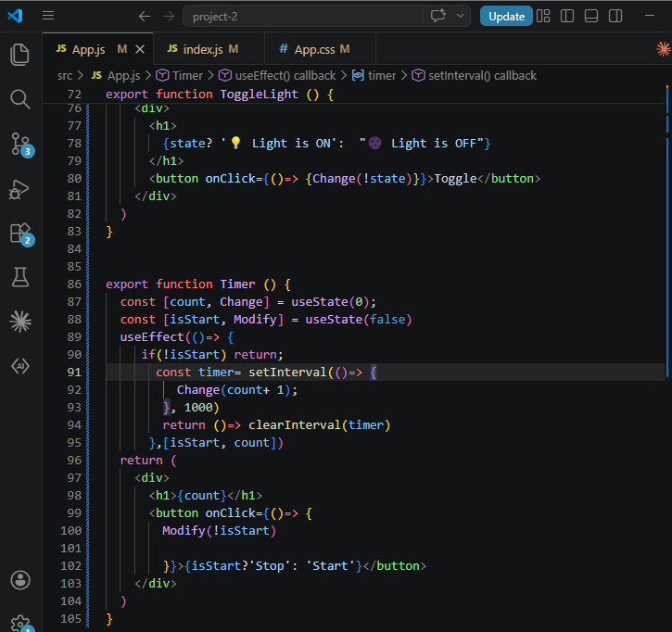Click clearInterval(timer) on line 94
Viewport: 672px width, 632px height.
click(319, 425)
